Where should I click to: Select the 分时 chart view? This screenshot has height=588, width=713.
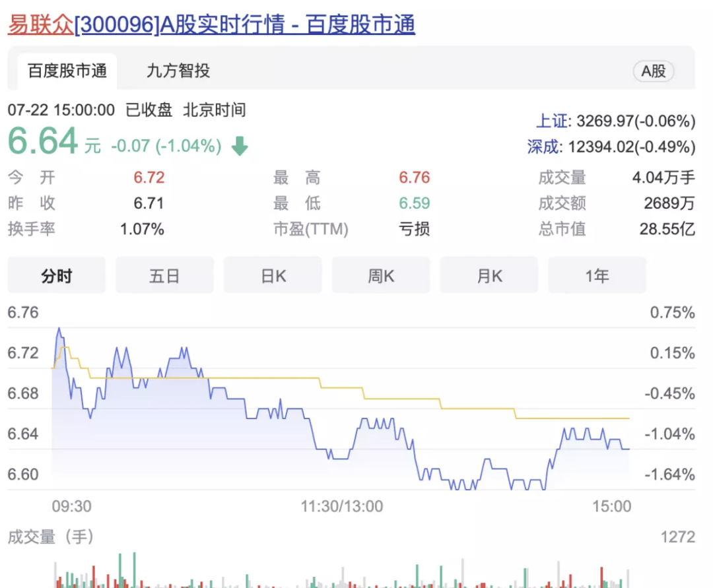[56, 275]
